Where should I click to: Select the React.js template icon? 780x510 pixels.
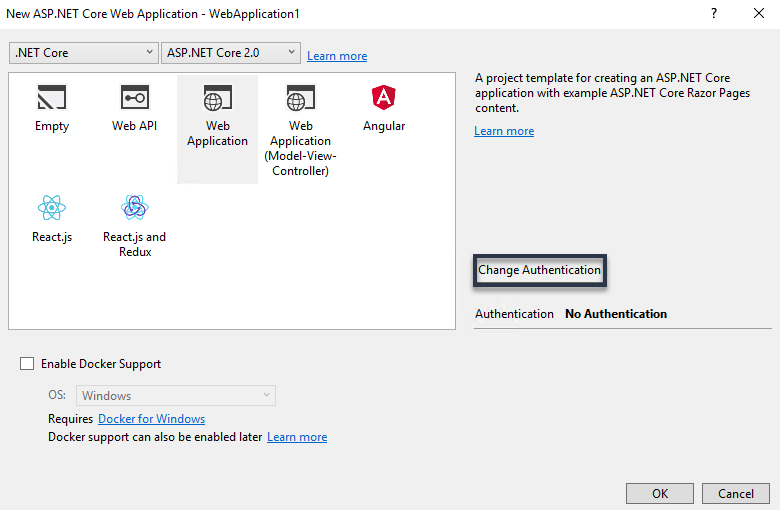[52, 207]
